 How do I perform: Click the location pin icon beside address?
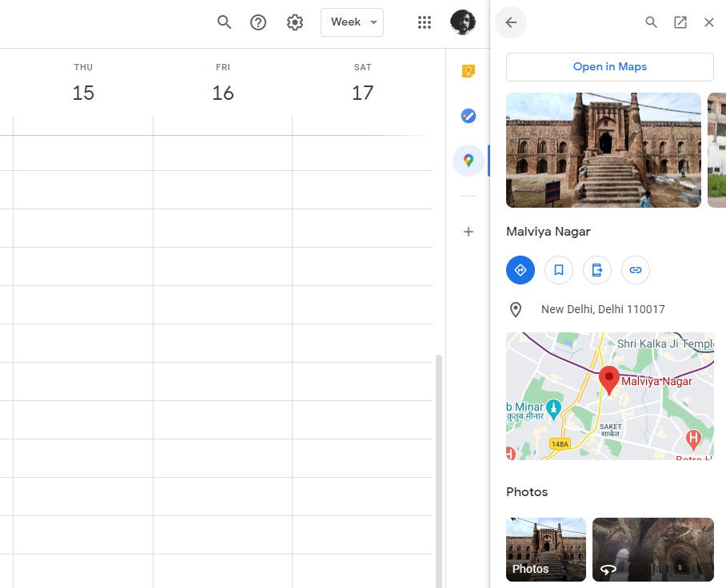click(x=516, y=309)
